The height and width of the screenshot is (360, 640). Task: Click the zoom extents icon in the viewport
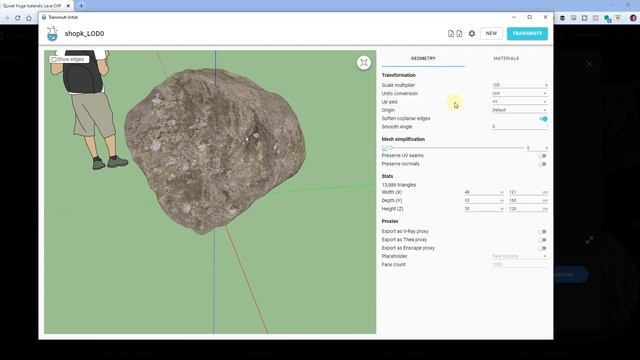(364, 62)
